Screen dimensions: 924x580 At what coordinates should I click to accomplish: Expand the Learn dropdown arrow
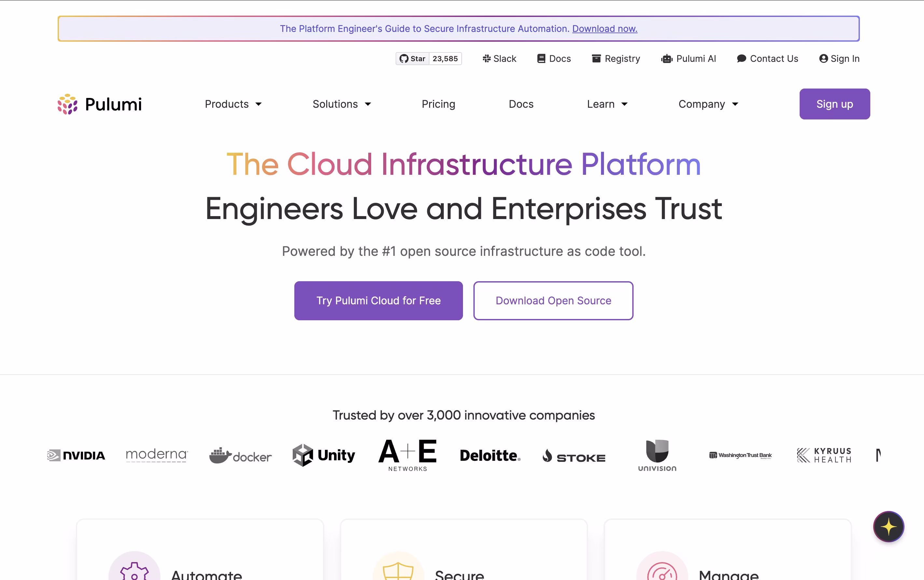(625, 104)
